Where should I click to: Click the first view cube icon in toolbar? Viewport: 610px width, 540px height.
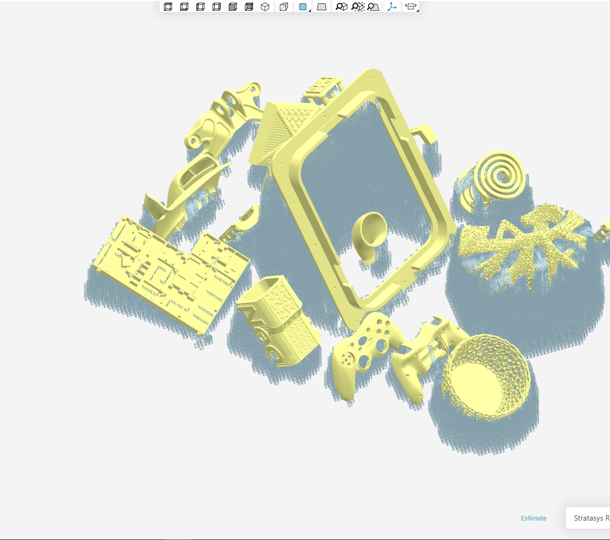168,7
